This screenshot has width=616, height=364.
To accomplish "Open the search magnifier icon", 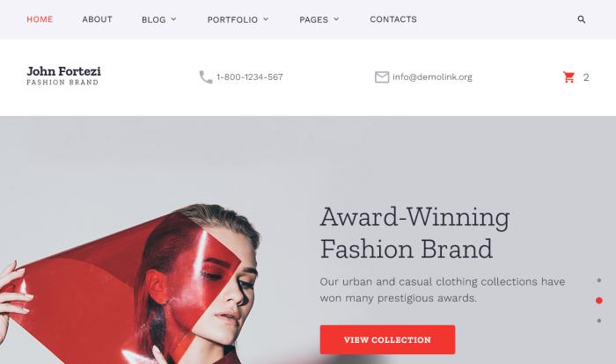I will pyautogui.click(x=582, y=19).
